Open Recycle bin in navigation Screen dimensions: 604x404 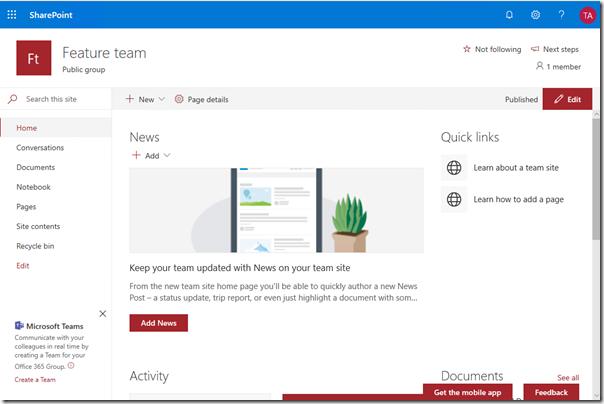pyautogui.click(x=35, y=246)
